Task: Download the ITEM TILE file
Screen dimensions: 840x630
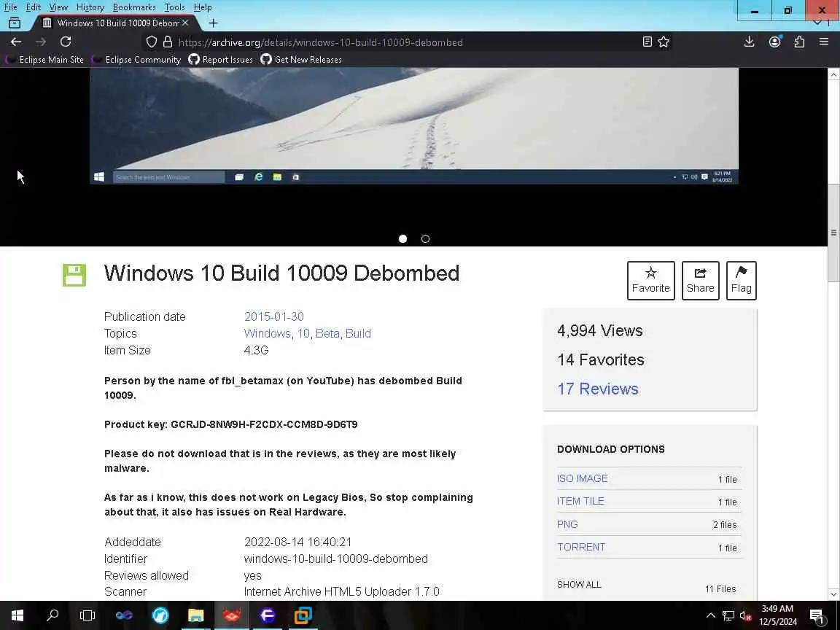Action: pyautogui.click(x=580, y=502)
